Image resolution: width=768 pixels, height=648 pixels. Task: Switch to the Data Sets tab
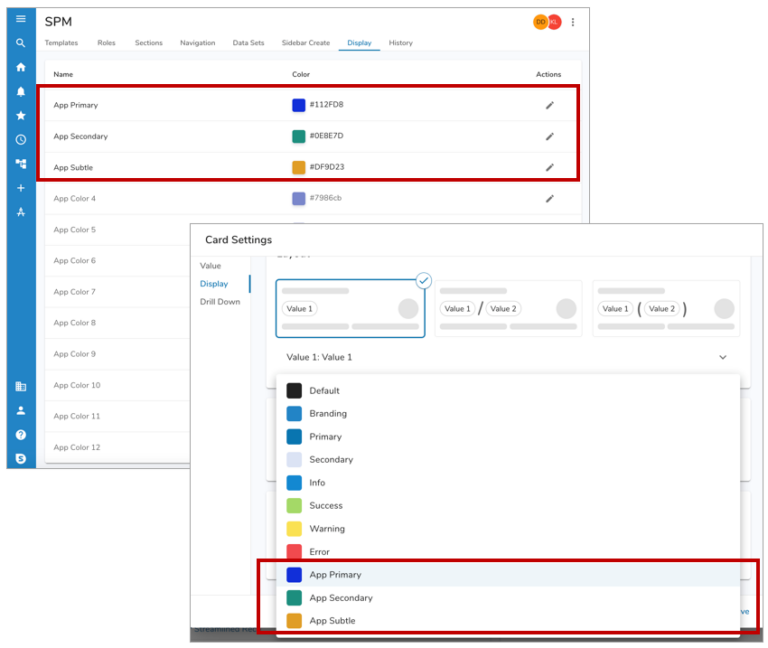click(248, 43)
